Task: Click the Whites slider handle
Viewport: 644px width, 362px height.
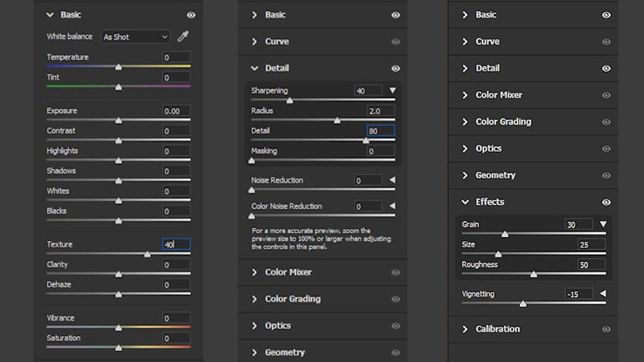Action: (118, 201)
